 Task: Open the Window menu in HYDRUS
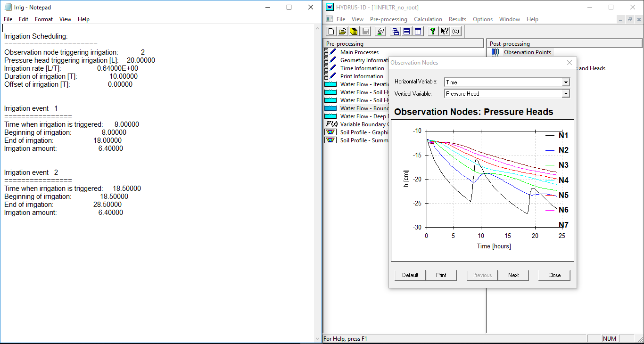point(510,19)
